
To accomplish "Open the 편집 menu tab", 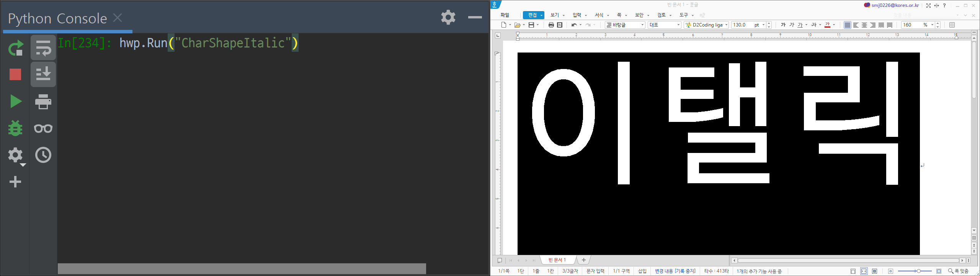I will [533, 15].
